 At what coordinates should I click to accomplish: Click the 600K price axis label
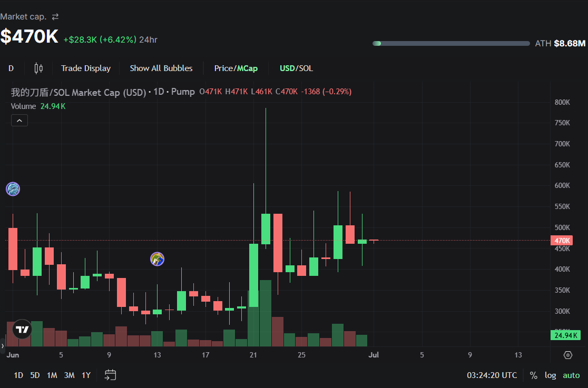(x=562, y=185)
